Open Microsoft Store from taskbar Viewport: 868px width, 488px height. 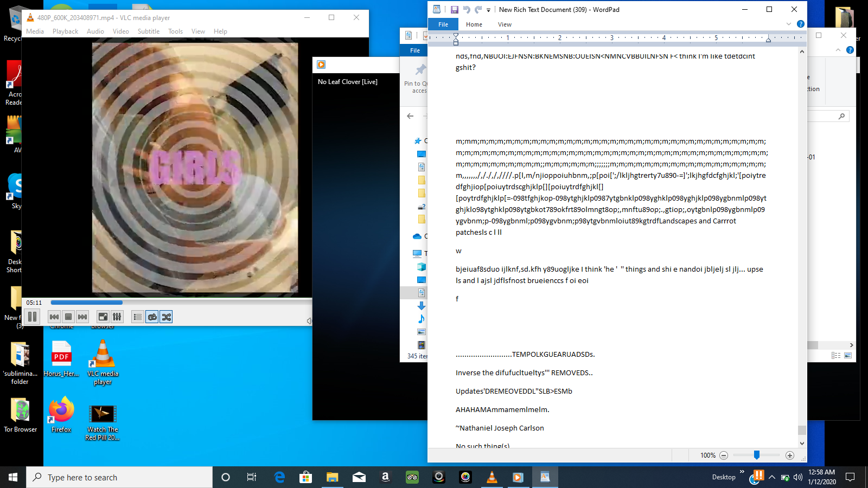click(x=306, y=477)
